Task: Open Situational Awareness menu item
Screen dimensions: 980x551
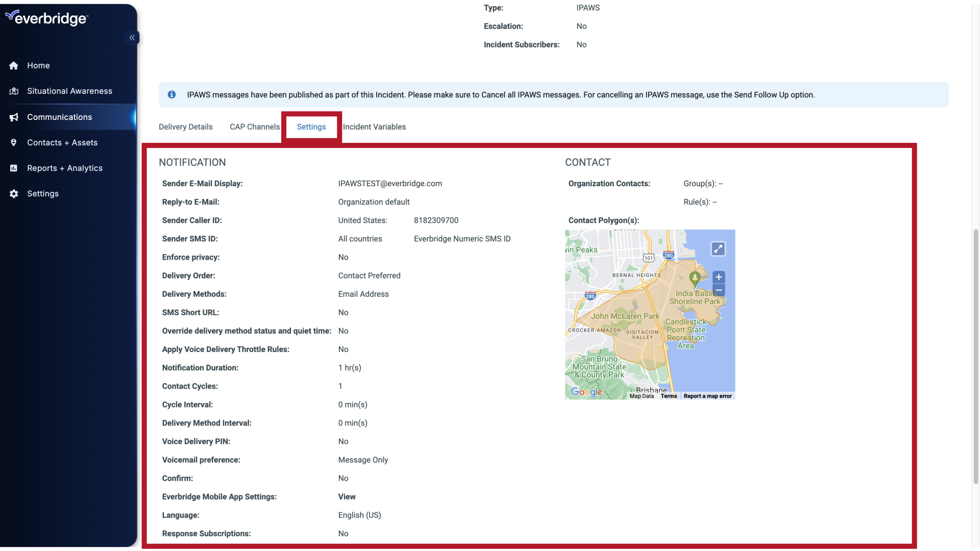Action: pos(69,91)
